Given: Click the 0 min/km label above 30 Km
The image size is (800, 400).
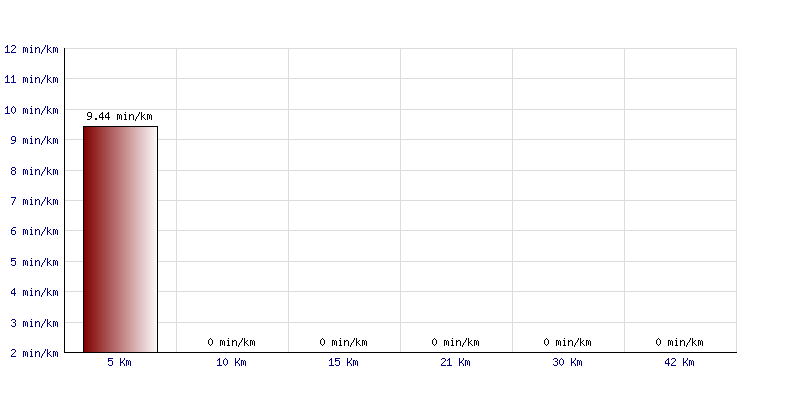Looking at the screenshot, I should pyautogui.click(x=567, y=342).
